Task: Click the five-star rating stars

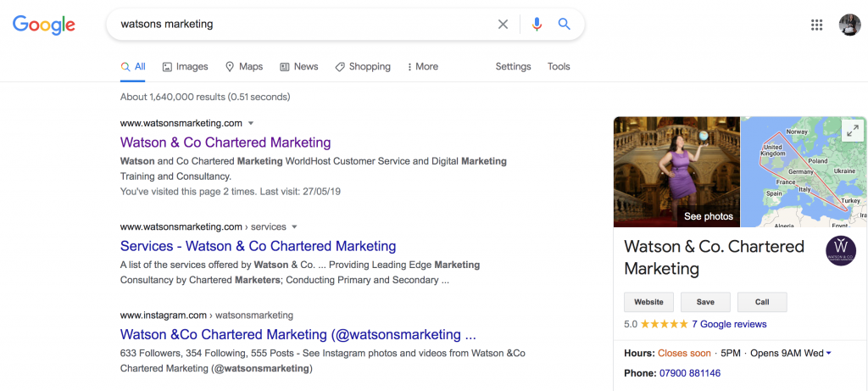Action: [665, 324]
